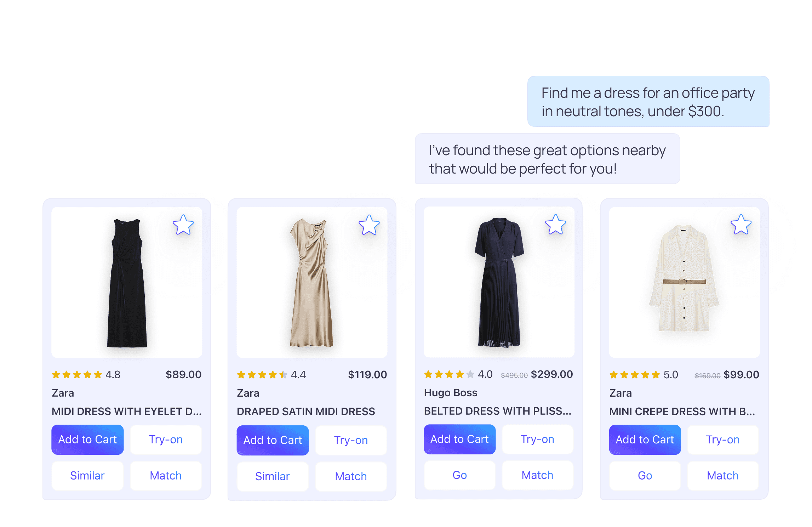The width and height of the screenshot is (812, 527).
Task: Star the Hugo Boss belted dress
Action: 555,225
